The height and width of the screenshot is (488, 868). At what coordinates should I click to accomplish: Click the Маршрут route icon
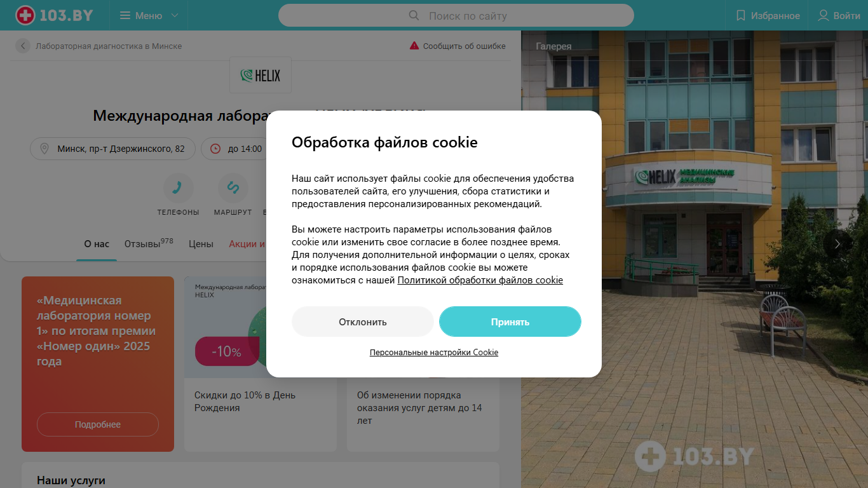click(233, 187)
